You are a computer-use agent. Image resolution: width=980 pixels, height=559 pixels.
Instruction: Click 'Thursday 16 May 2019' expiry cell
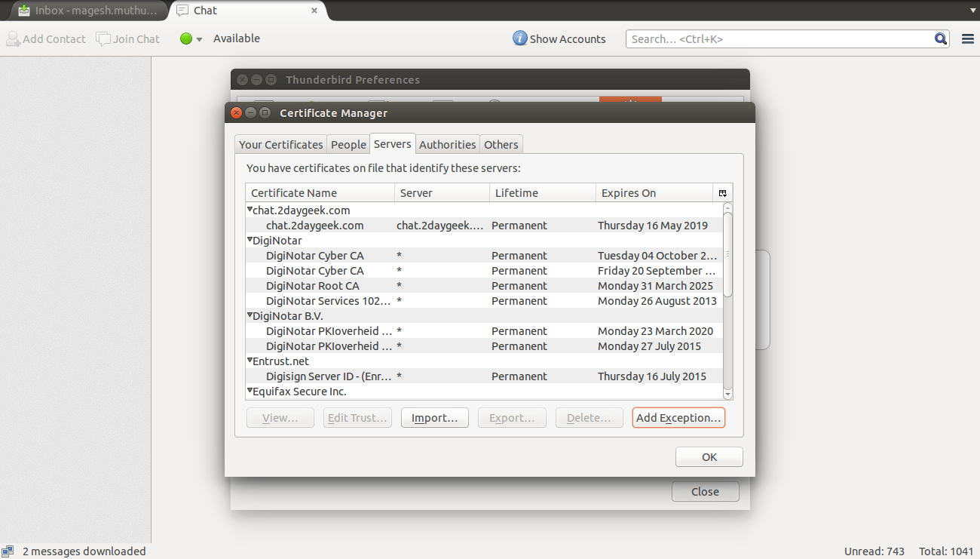tap(653, 226)
